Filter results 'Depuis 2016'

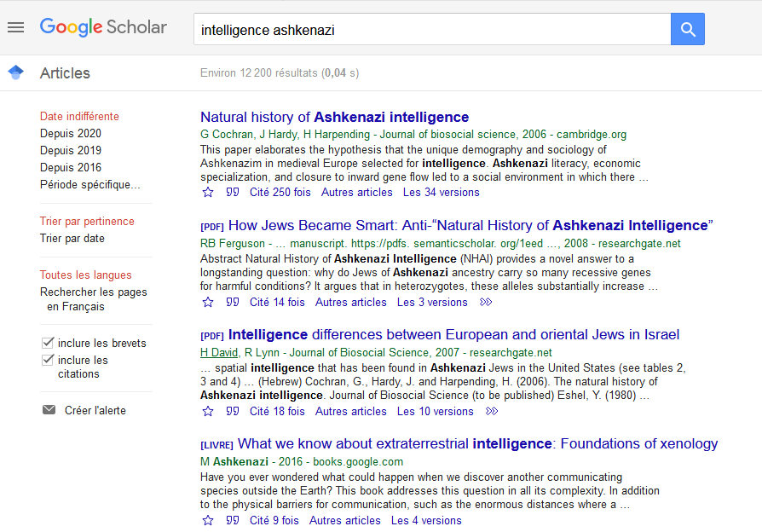[x=71, y=167]
